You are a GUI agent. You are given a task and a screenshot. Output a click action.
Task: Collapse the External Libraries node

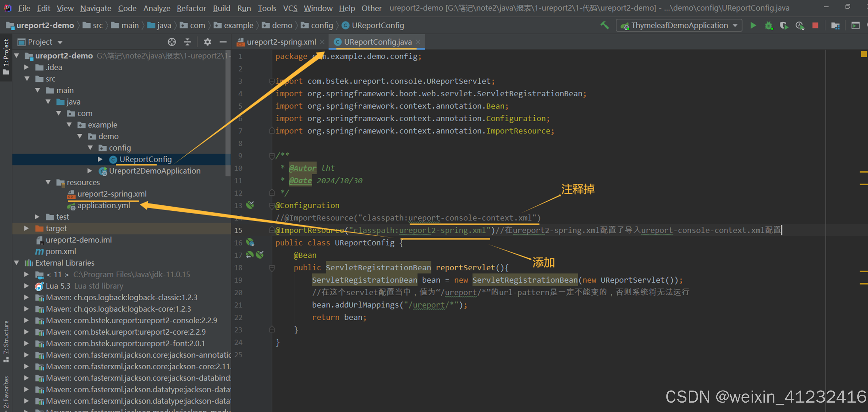click(x=16, y=263)
